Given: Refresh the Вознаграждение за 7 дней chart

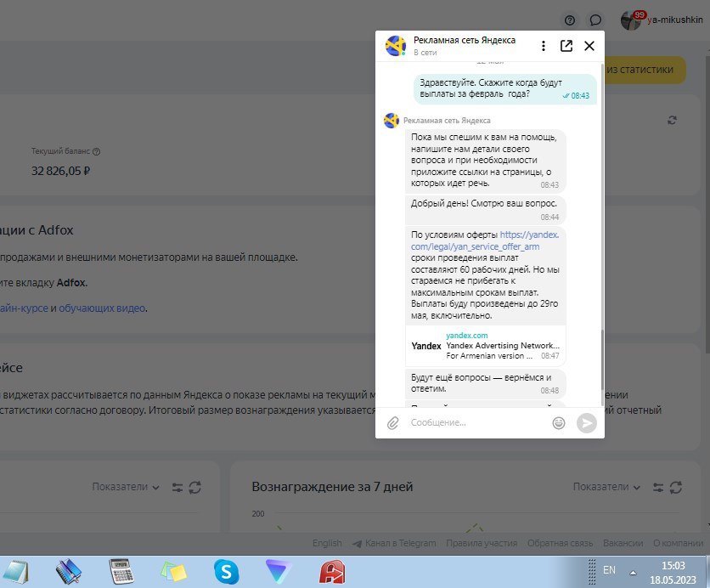Looking at the screenshot, I should click(x=675, y=488).
